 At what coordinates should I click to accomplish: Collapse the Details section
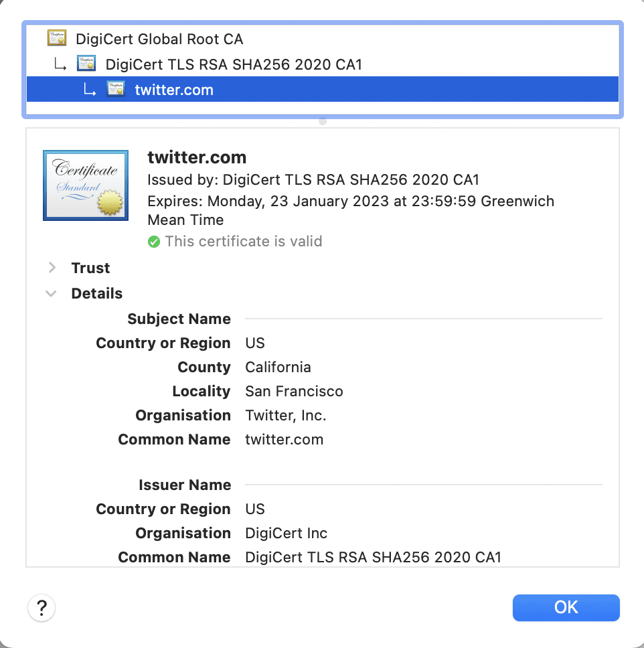(x=51, y=293)
